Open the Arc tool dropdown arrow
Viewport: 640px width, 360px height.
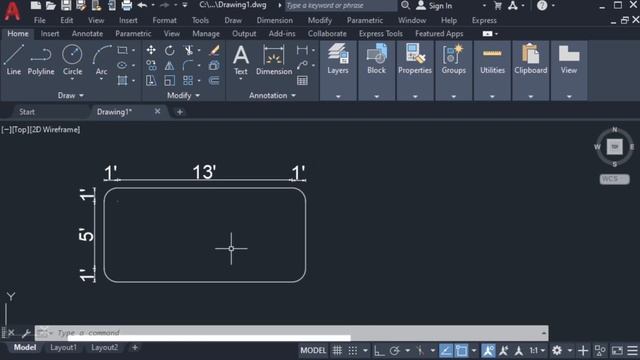(101, 79)
